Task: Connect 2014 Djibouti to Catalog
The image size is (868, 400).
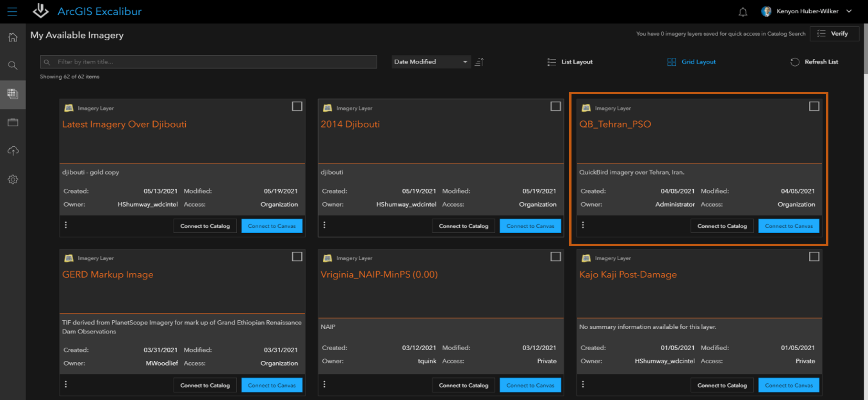Action: click(x=463, y=226)
